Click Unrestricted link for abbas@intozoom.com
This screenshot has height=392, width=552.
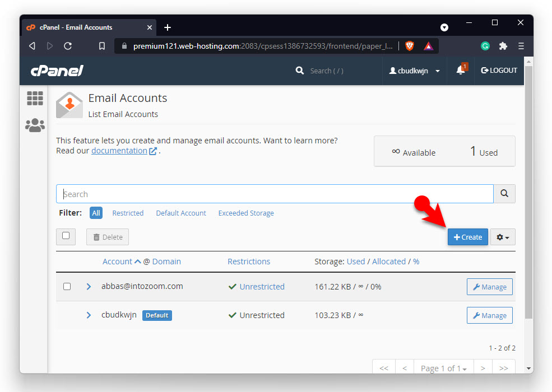262,286
